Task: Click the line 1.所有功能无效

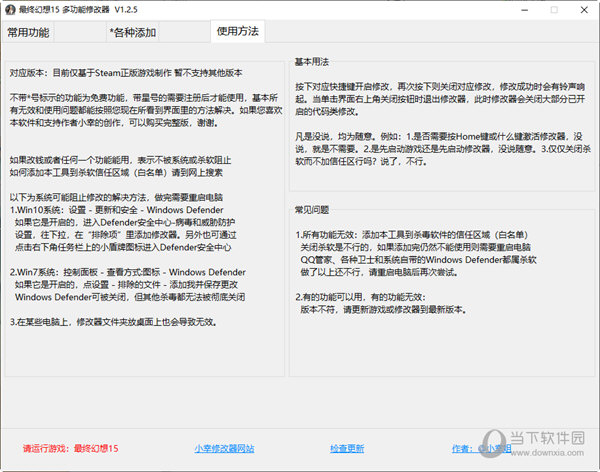Action: click(411, 235)
